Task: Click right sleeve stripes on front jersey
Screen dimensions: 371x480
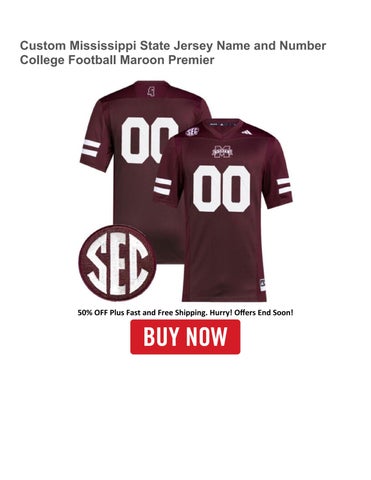Action: (284, 187)
